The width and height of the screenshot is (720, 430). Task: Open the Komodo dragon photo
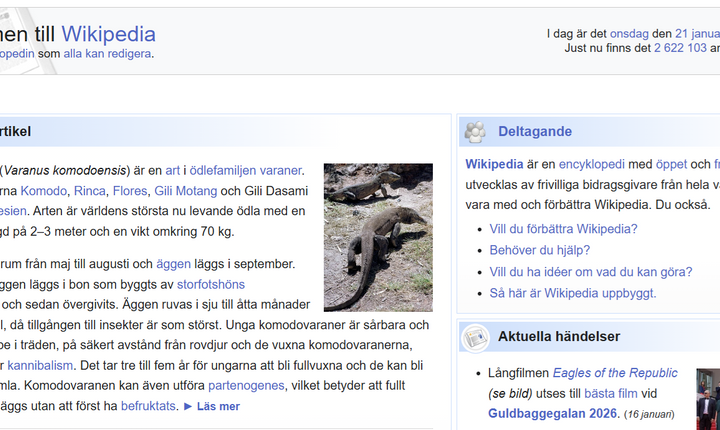pos(378,237)
